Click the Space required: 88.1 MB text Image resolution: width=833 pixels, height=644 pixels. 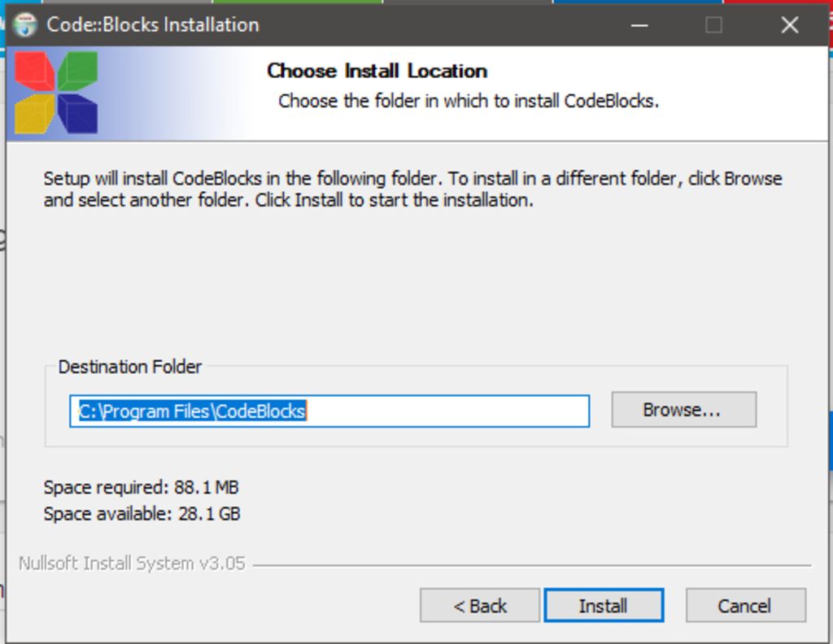click(142, 487)
